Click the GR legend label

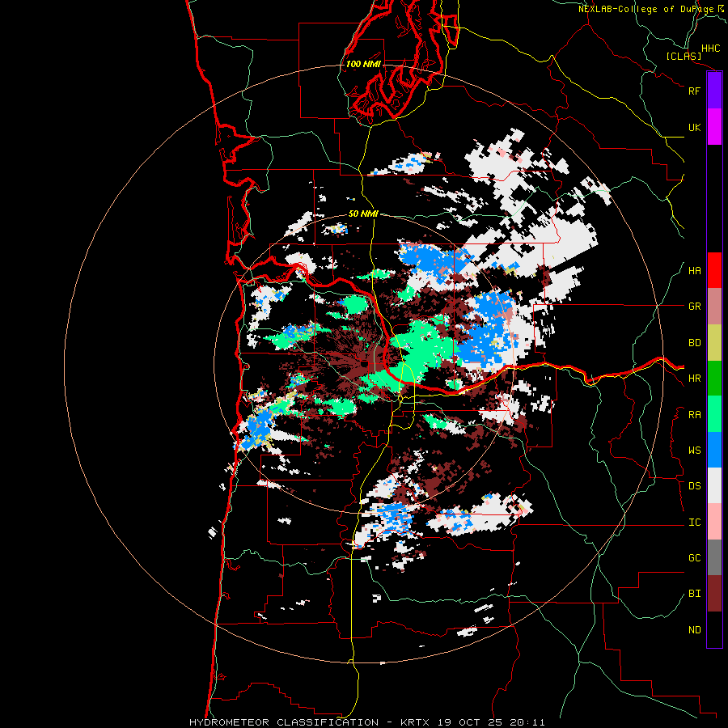coord(694,307)
